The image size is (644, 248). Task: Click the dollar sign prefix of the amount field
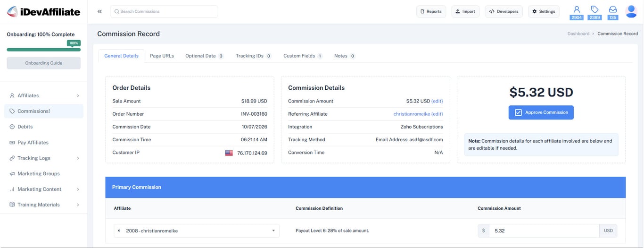(x=484, y=231)
